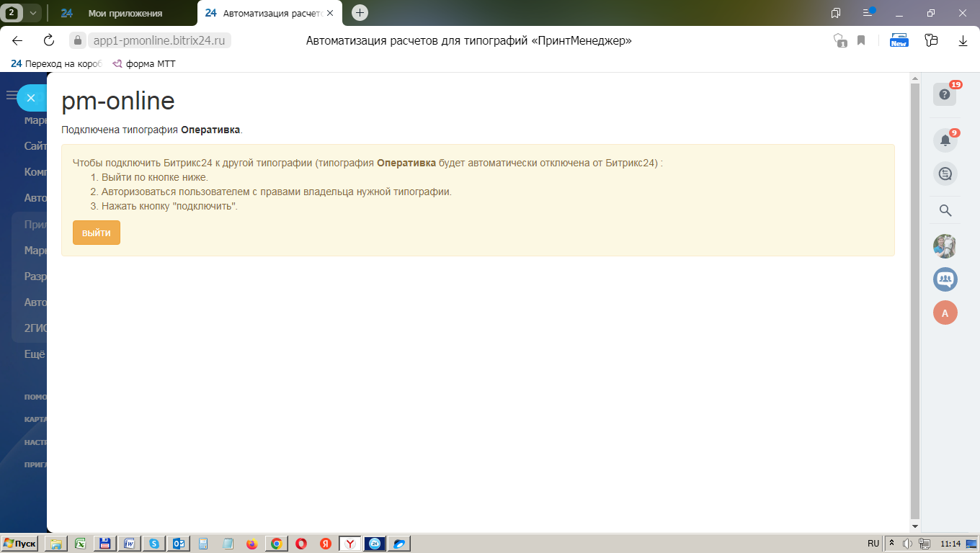Bookmark this page with bookmark icon
Viewport: 980px width, 553px height.
point(861,41)
